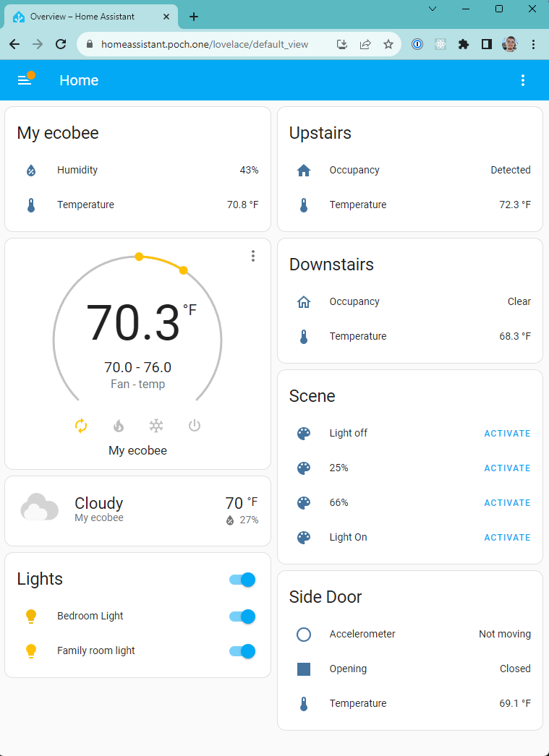Screen dimensions: 549x756
Task: Share this page via share icon
Action: (x=365, y=44)
